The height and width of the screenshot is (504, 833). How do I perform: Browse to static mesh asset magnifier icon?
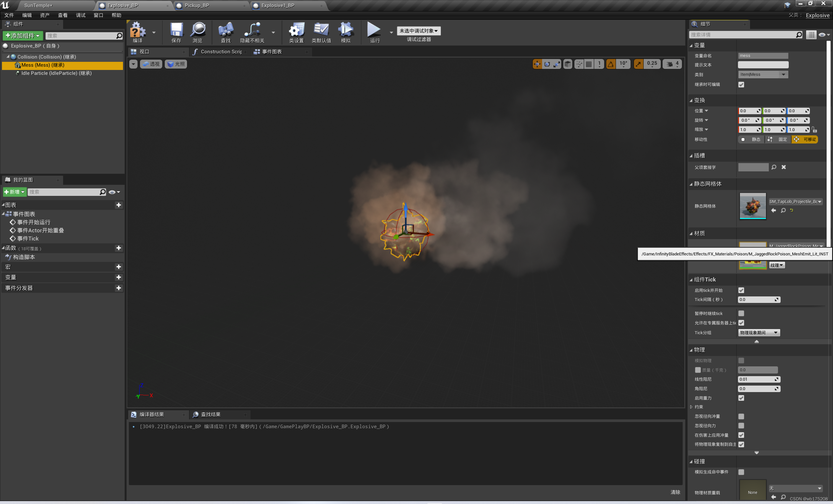click(783, 210)
